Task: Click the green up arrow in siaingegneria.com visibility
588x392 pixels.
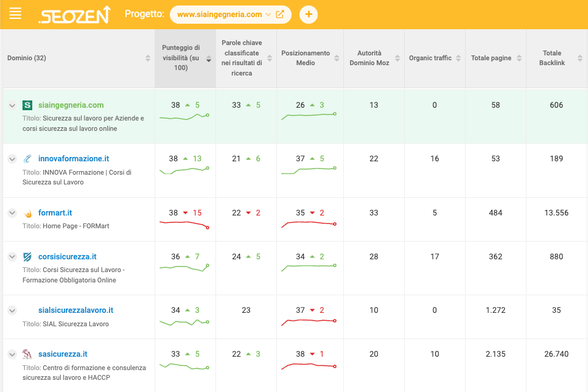Action: coord(187,105)
